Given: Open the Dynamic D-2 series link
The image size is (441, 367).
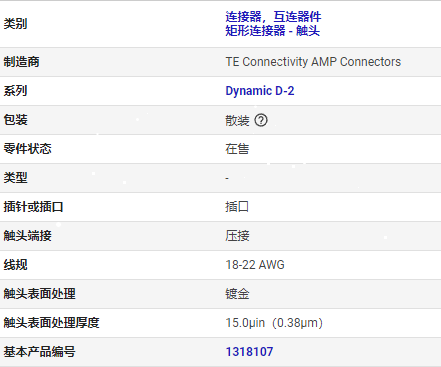Looking at the screenshot, I should coord(260,91).
